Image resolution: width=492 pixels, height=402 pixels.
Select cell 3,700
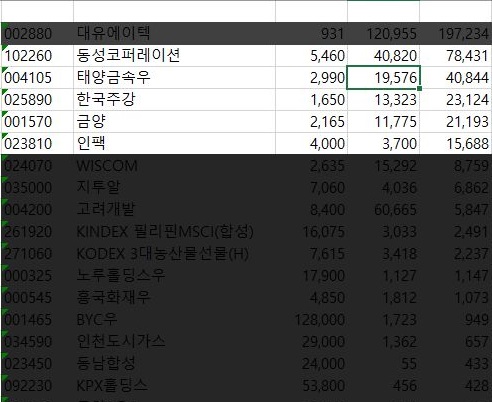click(383, 144)
